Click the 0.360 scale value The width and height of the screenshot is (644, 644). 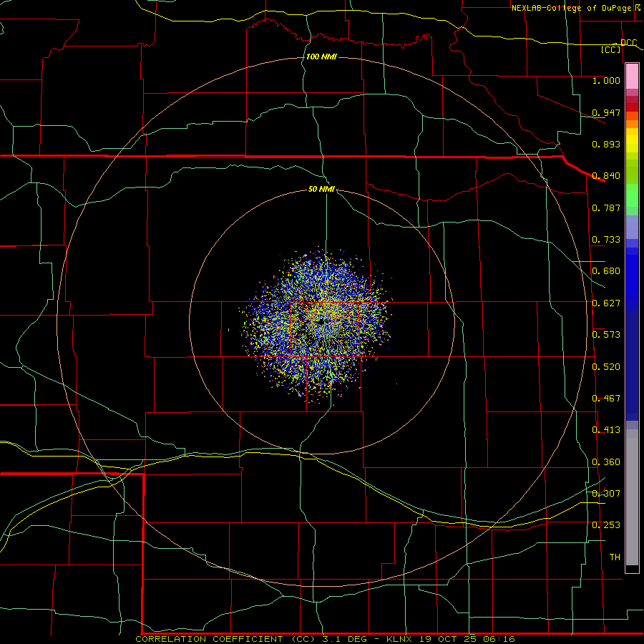tap(606, 462)
